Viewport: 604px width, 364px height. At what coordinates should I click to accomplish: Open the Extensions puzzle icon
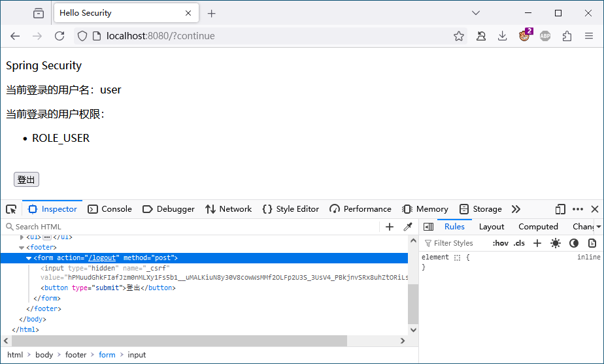(x=567, y=36)
